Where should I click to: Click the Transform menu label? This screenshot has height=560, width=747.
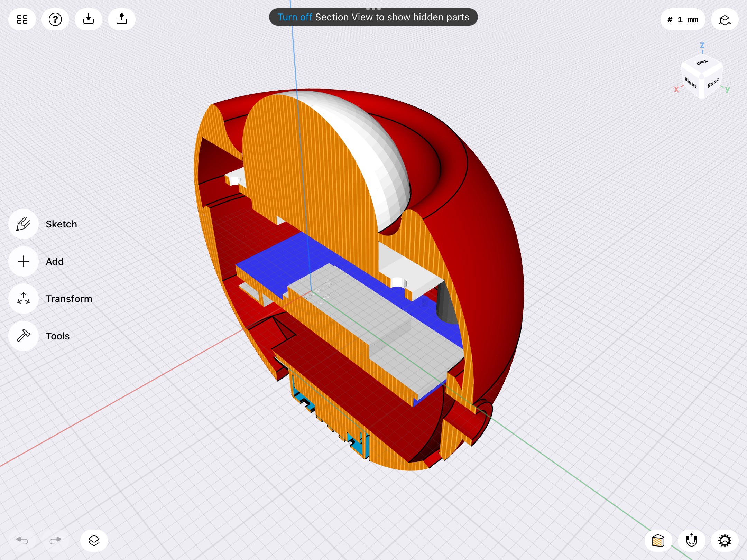tap(69, 299)
